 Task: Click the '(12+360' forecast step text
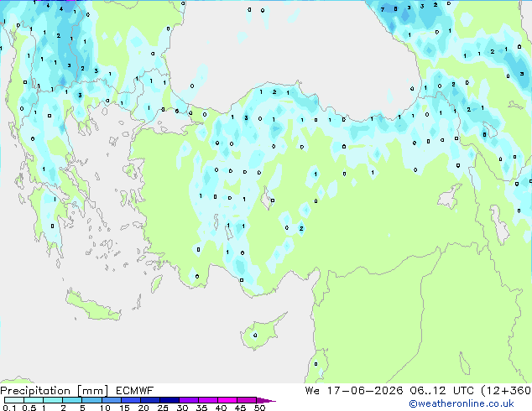click(x=506, y=391)
